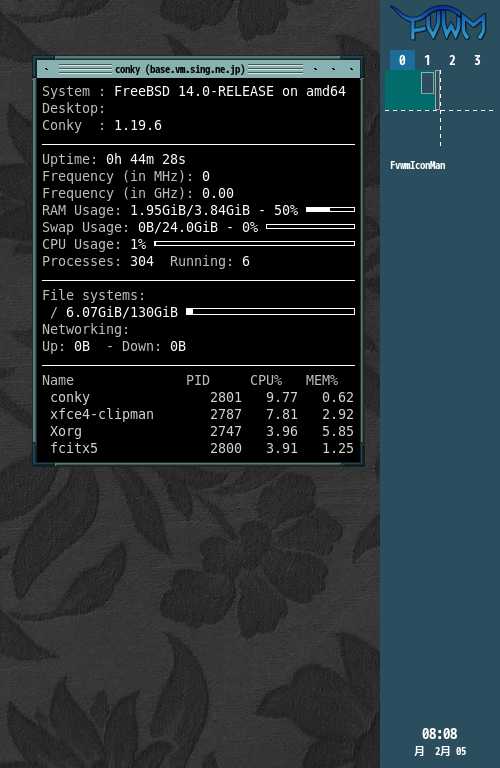This screenshot has height=768, width=500.
Task: Select the Xorg process row
Action: 202,432
